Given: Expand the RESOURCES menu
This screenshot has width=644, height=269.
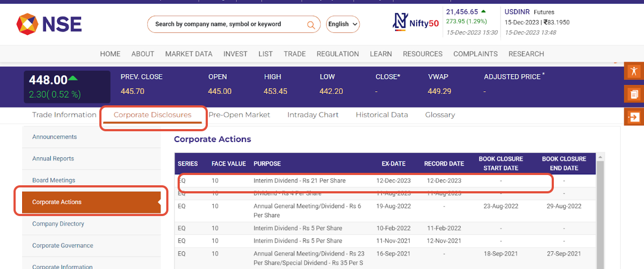Looking at the screenshot, I should (x=422, y=54).
